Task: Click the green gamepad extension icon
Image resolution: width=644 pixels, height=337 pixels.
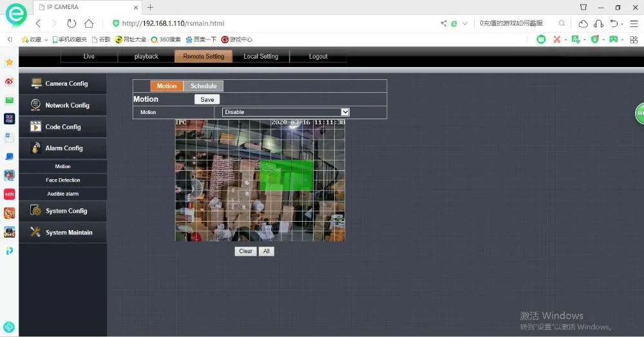Action: click(x=614, y=39)
